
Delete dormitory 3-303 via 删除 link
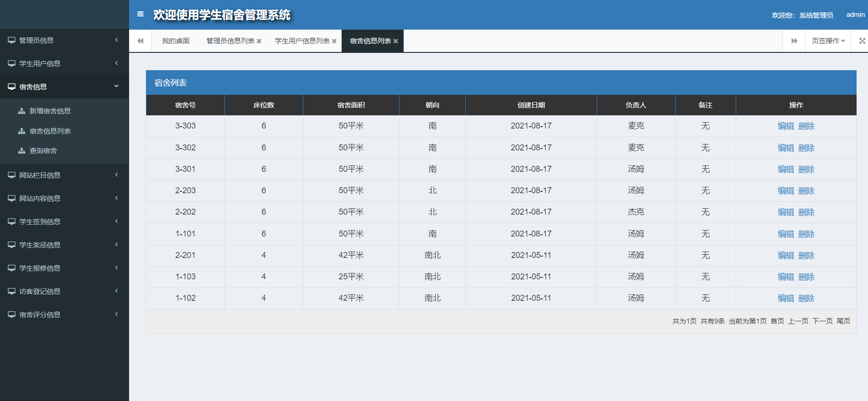click(x=806, y=126)
